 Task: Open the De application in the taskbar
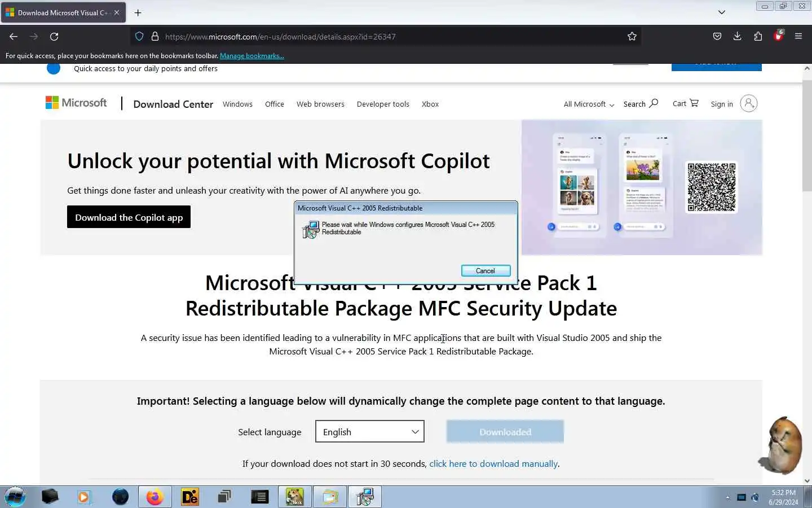pyautogui.click(x=190, y=497)
